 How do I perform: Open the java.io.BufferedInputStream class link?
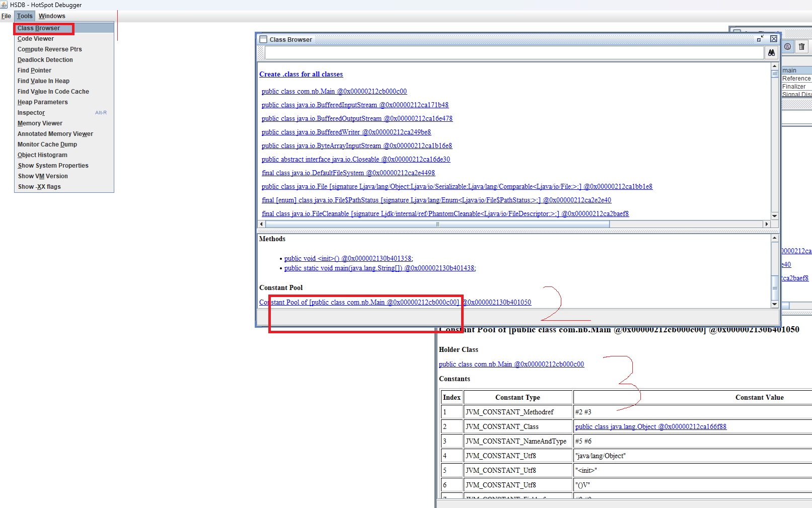coord(355,105)
